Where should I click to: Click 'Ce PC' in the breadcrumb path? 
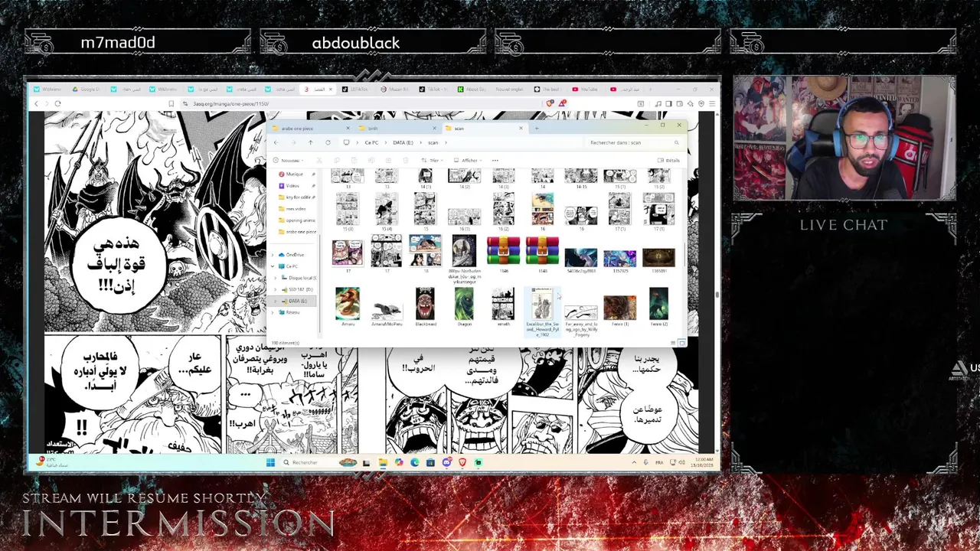click(x=371, y=142)
